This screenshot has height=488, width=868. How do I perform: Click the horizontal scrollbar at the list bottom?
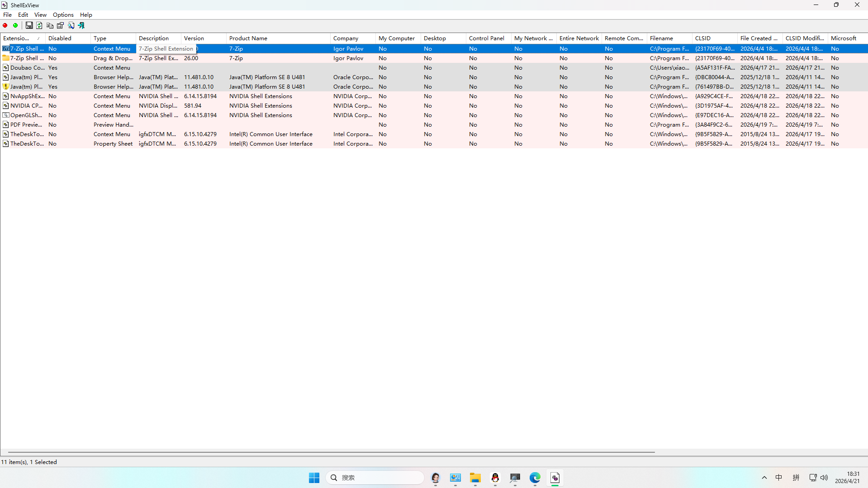pyautogui.click(x=332, y=452)
